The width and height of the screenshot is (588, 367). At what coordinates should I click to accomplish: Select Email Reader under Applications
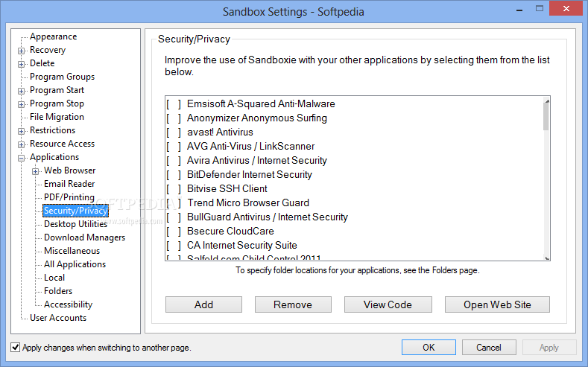coord(69,183)
